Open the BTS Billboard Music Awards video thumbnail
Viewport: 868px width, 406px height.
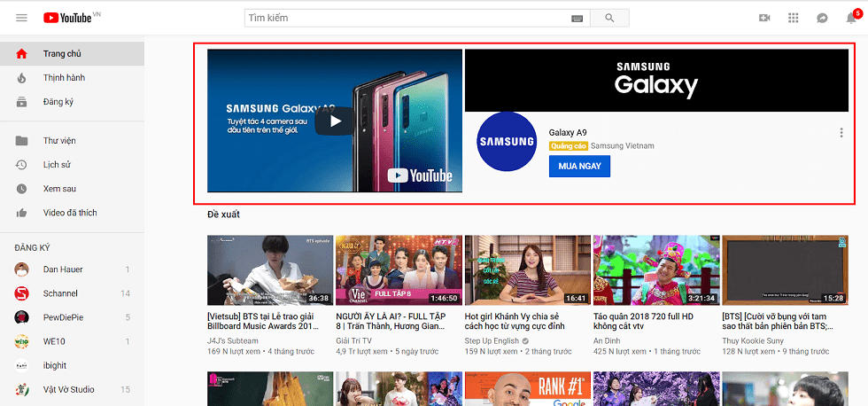point(269,270)
